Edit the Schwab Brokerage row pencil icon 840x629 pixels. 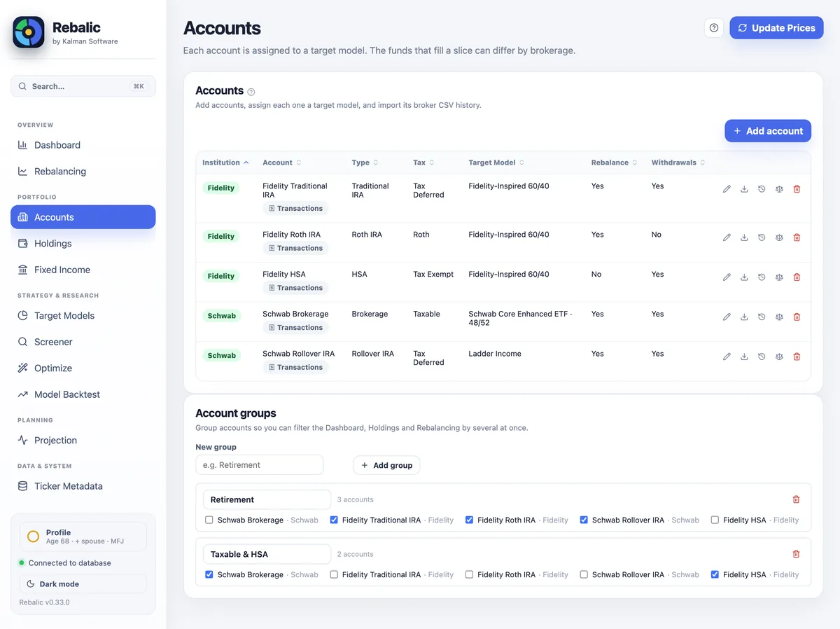coord(727,317)
